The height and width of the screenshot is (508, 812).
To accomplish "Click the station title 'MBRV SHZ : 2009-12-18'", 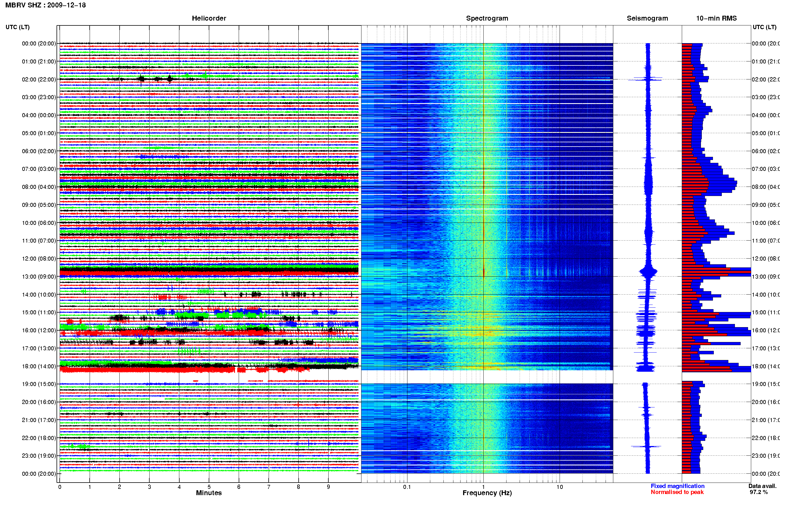I will click(x=45, y=5).
